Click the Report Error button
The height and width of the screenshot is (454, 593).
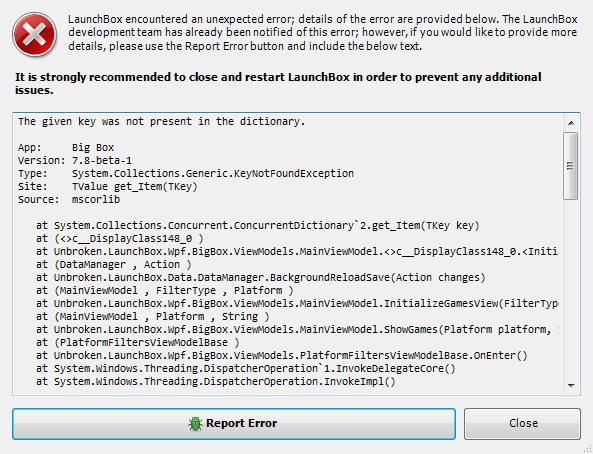tap(234, 424)
